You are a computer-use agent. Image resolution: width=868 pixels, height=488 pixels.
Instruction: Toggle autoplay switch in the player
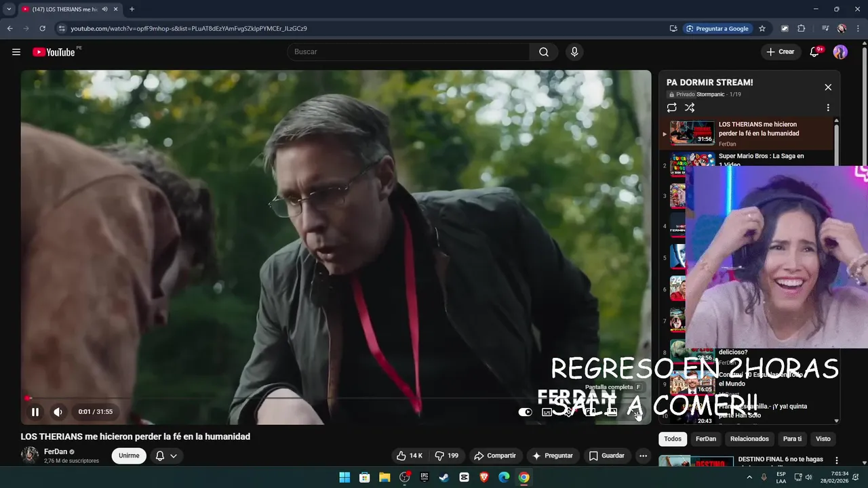[x=526, y=412]
